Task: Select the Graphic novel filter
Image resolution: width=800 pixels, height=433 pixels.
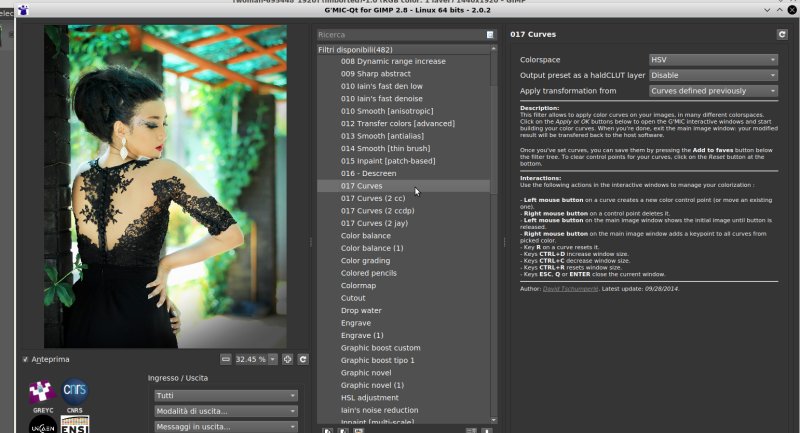Action: [366, 373]
